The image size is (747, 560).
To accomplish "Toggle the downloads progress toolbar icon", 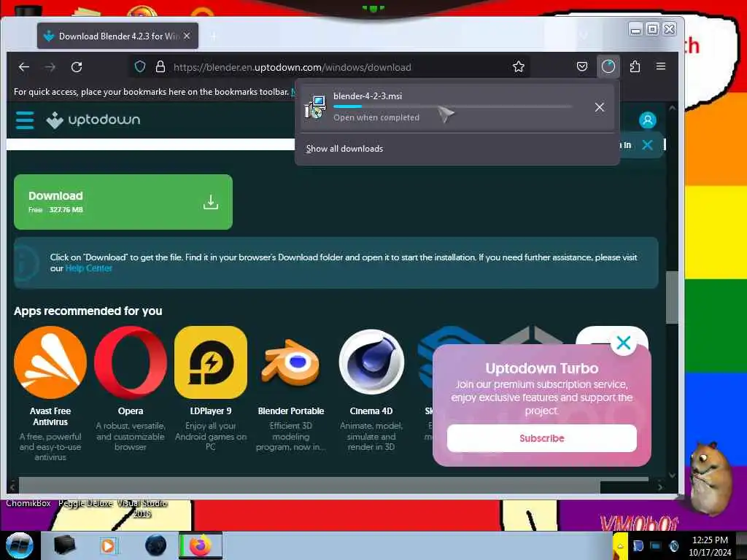I will 608,66.
